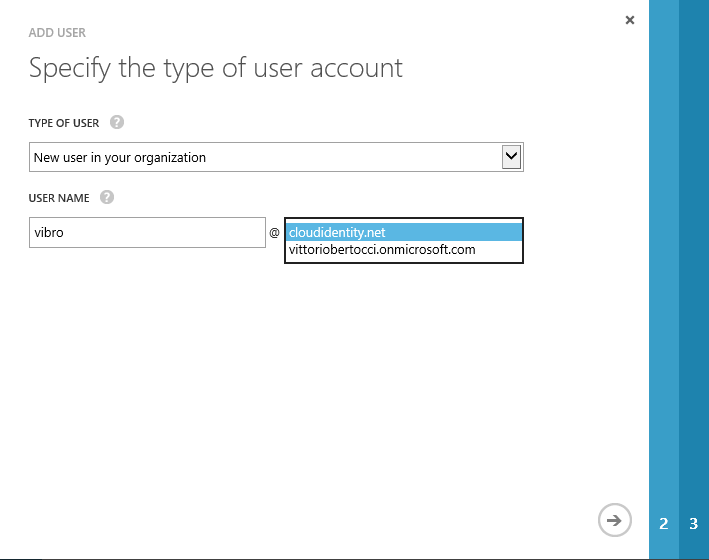
Task: Open help for Type of User
Action: [x=117, y=123]
